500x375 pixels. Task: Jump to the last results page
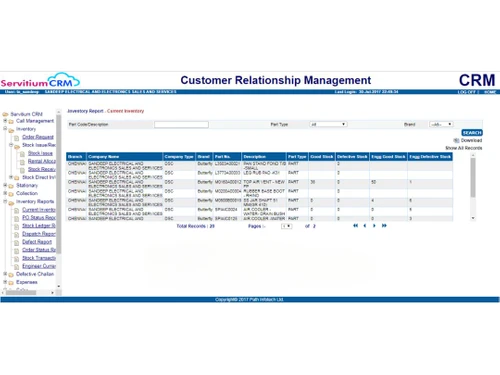(x=384, y=226)
